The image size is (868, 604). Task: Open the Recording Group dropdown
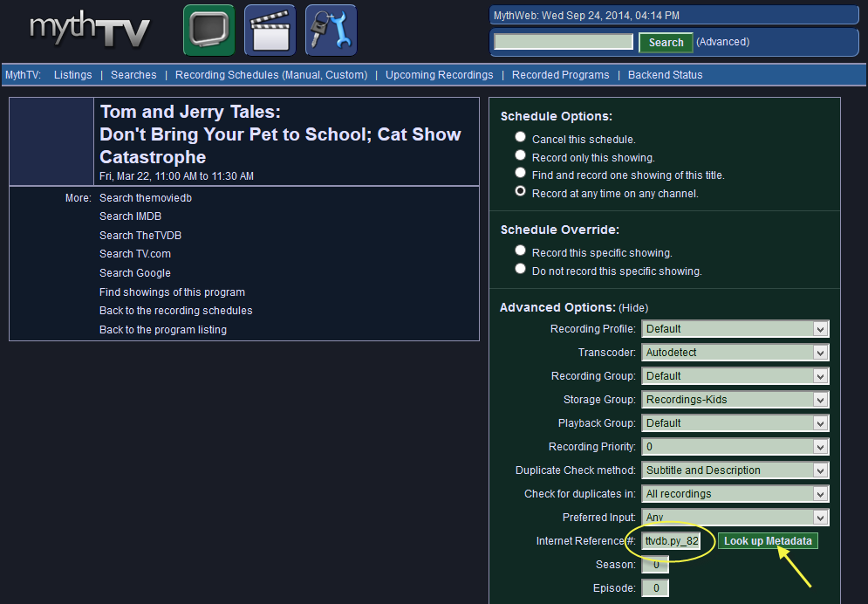click(735, 376)
